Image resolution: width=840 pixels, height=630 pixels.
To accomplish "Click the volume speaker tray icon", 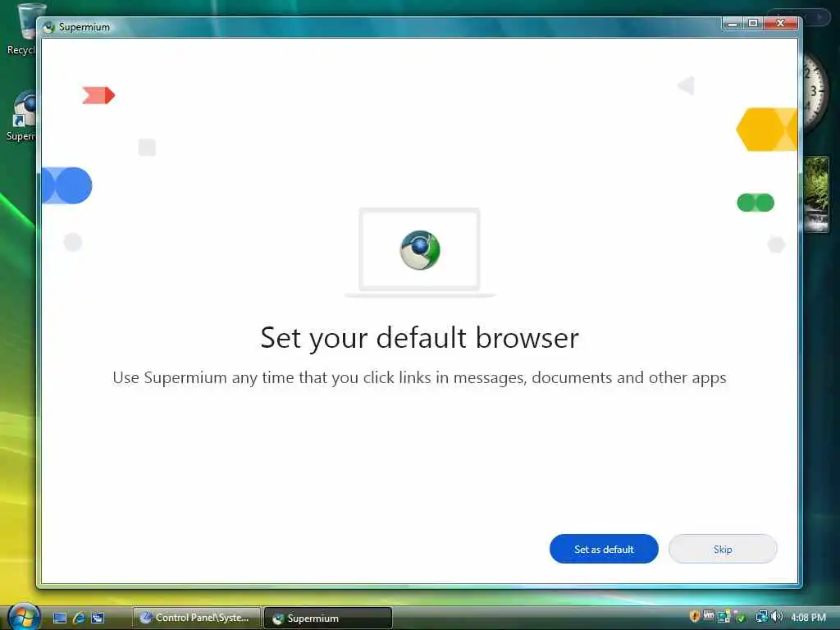I will click(777, 617).
